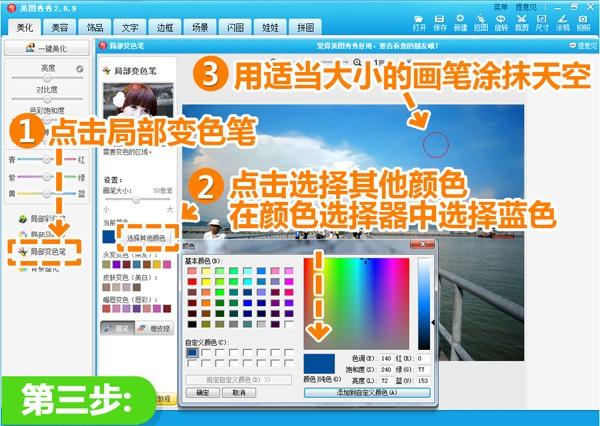This screenshot has height=426, width=600.
Task: Switch to the 边框 tab
Action: pos(165,28)
